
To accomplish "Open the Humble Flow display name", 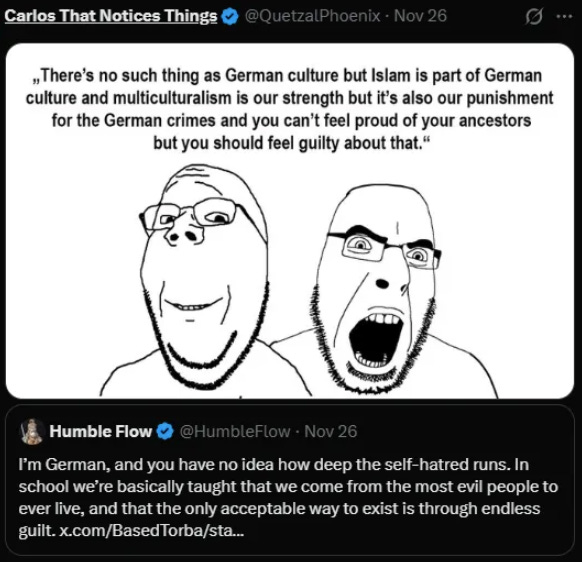I will [101, 431].
